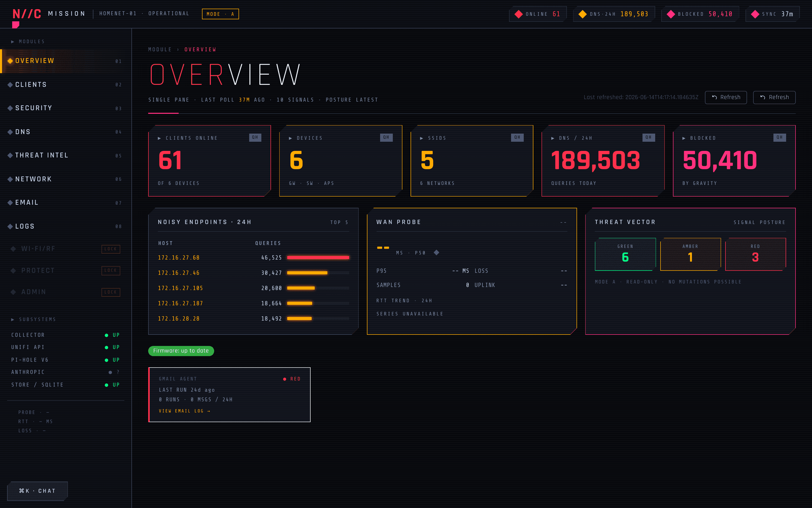Click the Threat Intel diamond icon
Image resolution: width=812 pixels, height=508 pixels.
tap(10, 155)
